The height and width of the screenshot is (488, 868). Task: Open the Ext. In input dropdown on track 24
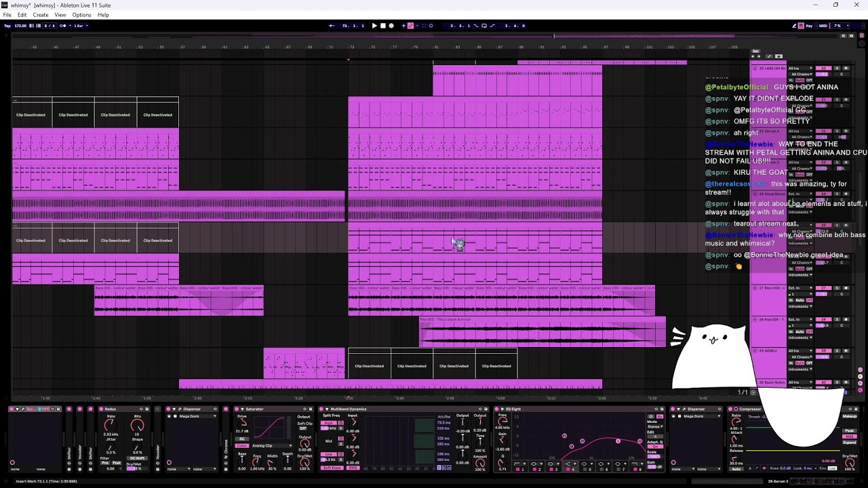pos(800,193)
